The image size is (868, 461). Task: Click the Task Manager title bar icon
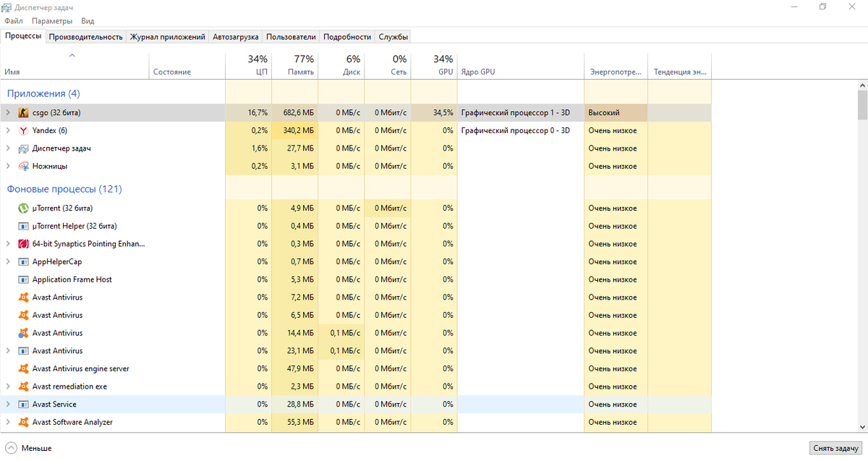[x=7, y=7]
